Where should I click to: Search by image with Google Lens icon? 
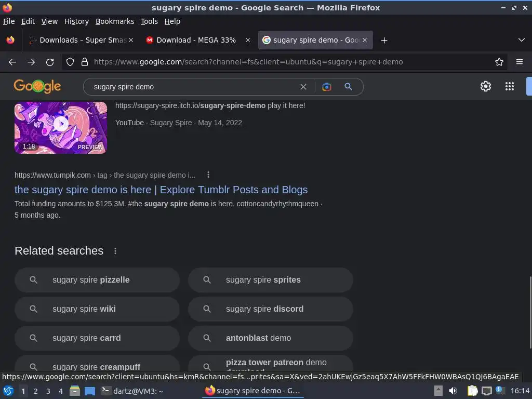pos(327,87)
